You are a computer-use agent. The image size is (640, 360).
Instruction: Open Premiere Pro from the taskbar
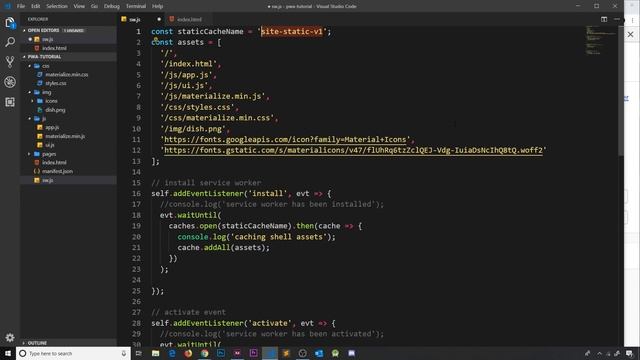[x=253, y=353]
